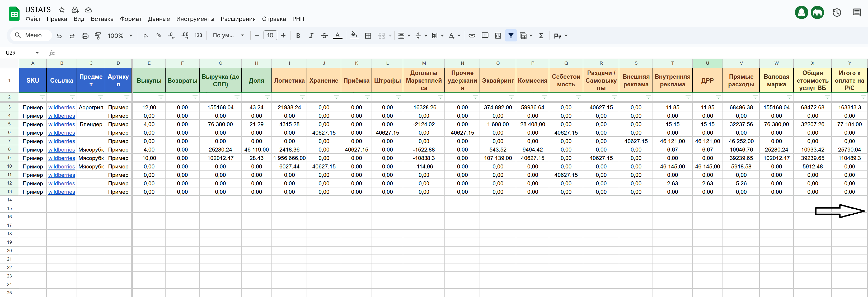Toggle the filter button in toolbar
868x297 pixels.
[511, 36]
